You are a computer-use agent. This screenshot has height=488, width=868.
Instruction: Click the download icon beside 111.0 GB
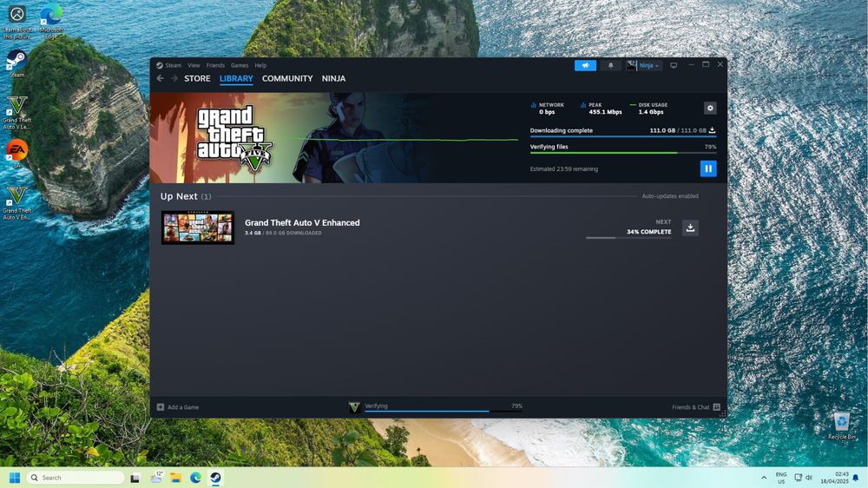[712, 130]
